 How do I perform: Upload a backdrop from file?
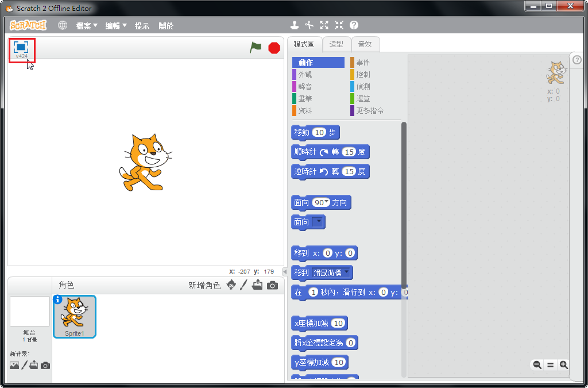pyautogui.click(x=34, y=365)
